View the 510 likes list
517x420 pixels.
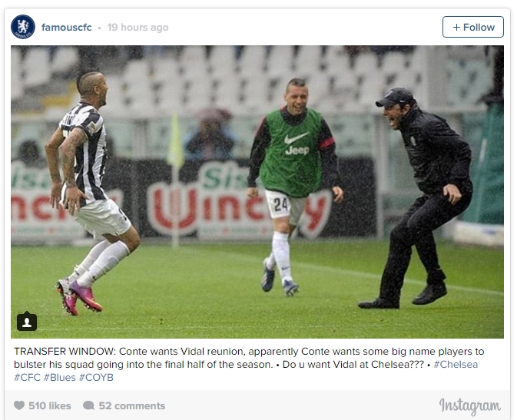[x=50, y=405]
